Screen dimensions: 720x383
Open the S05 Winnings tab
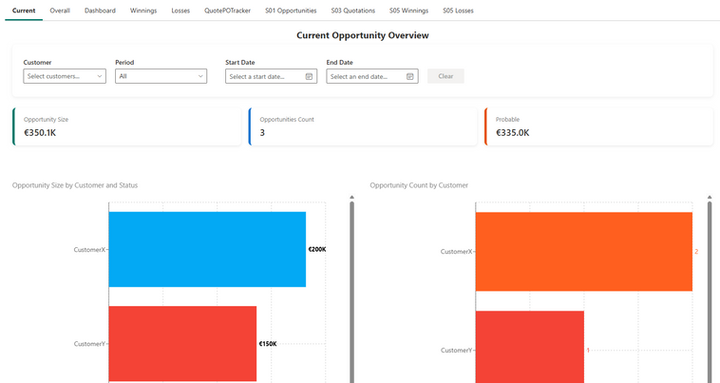click(409, 11)
